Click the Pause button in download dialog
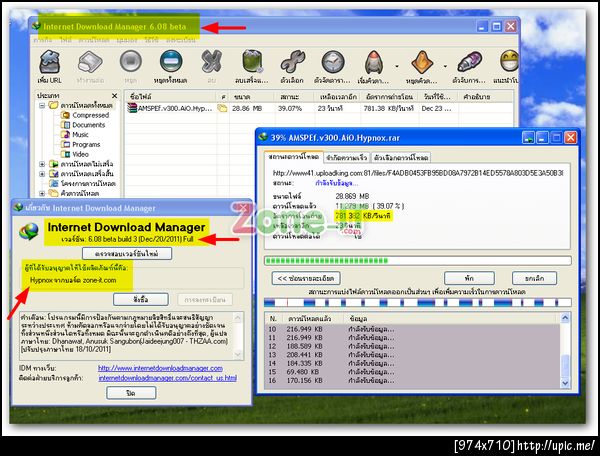 pyautogui.click(x=469, y=278)
